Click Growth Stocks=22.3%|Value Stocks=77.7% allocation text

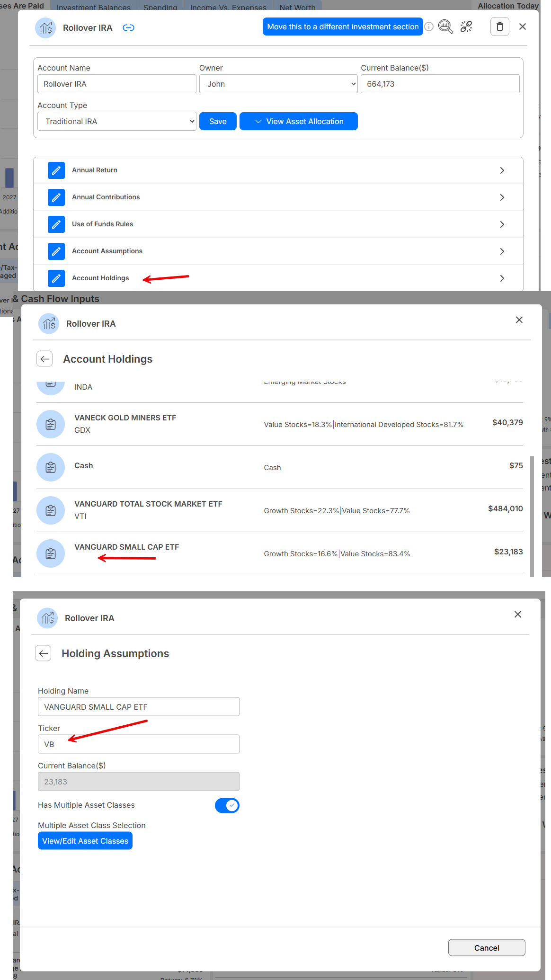point(337,510)
